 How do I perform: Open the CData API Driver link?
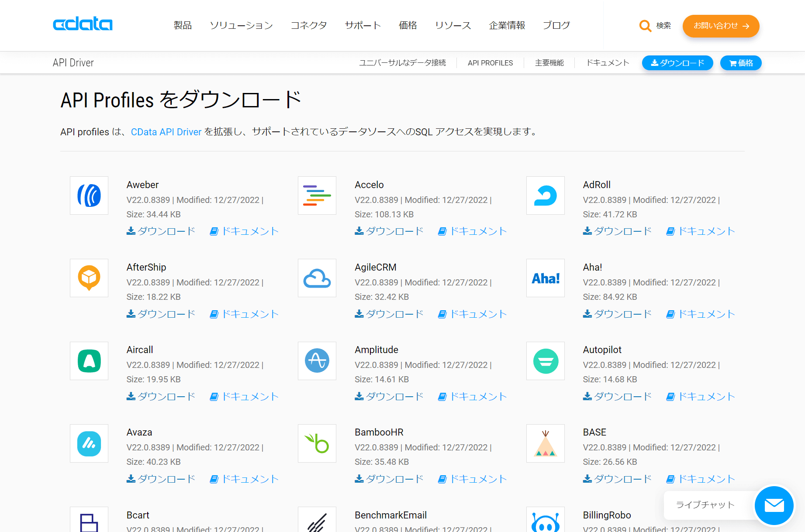click(166, 132)
